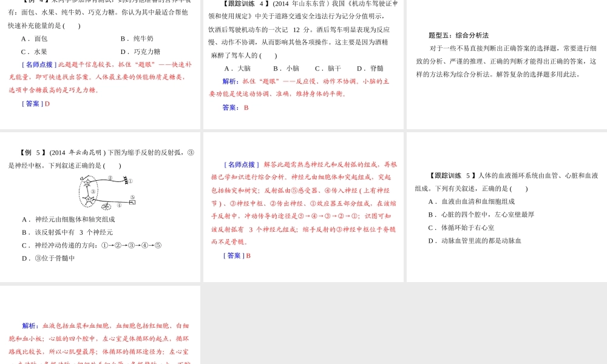This screenshot has width=607, height=364.
Task: Select option A. 面包
Action: [x=35, y=39]
